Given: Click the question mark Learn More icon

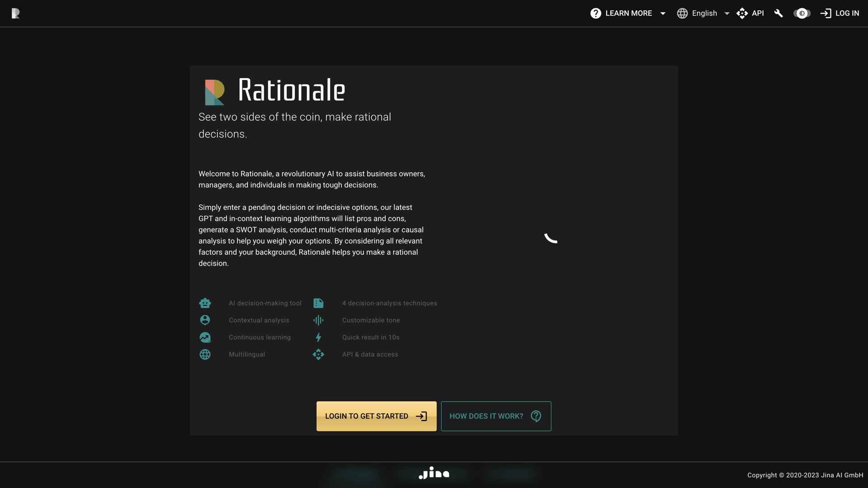Looking at the screenshot, I should (x=596, y=14).
